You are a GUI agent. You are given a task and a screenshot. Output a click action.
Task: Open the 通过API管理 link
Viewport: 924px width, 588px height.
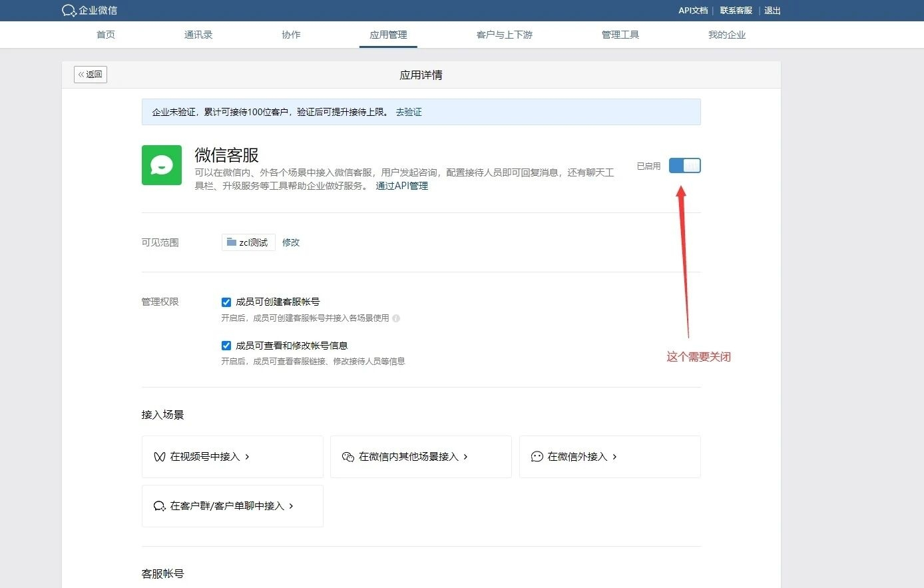point(402,186)
